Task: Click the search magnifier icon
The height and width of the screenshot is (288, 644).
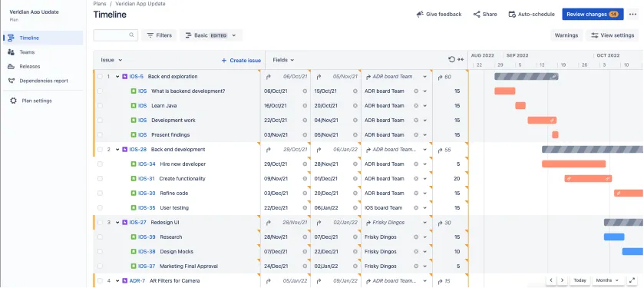Action: (131, 35)
